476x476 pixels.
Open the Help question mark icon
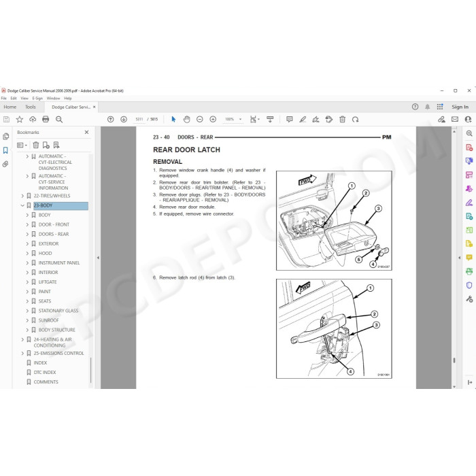(x=415, y=107)
